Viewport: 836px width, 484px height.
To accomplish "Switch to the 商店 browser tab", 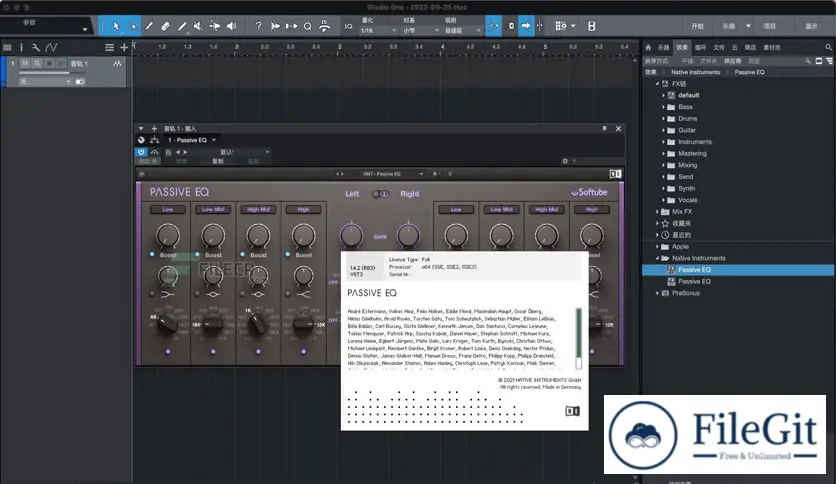I will coord(750,47).
